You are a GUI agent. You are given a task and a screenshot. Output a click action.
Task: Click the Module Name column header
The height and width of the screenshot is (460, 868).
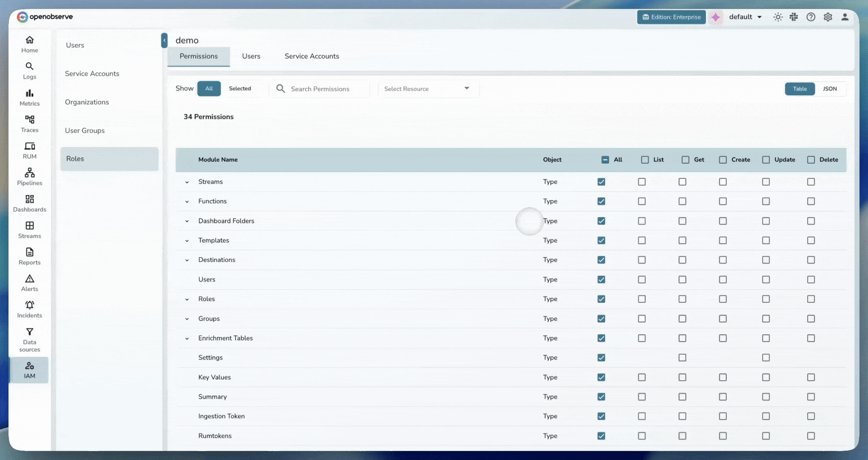218,160
